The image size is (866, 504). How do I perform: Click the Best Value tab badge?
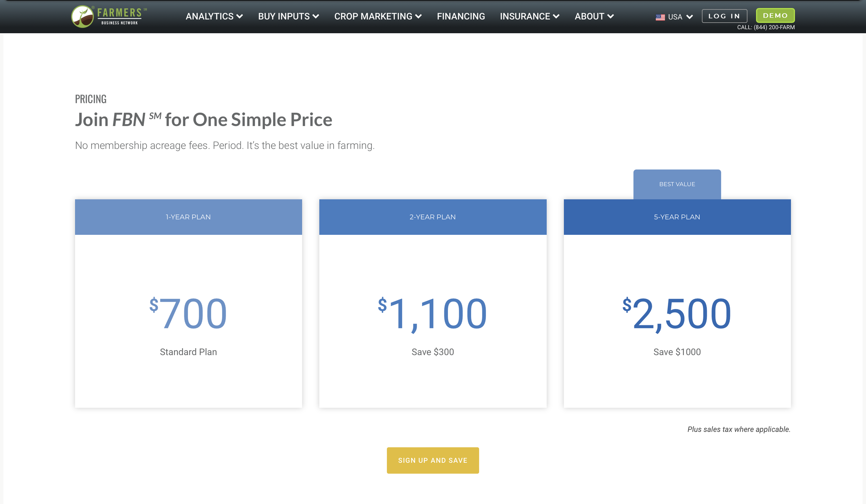pyautogui.click(x=677, y=184)
